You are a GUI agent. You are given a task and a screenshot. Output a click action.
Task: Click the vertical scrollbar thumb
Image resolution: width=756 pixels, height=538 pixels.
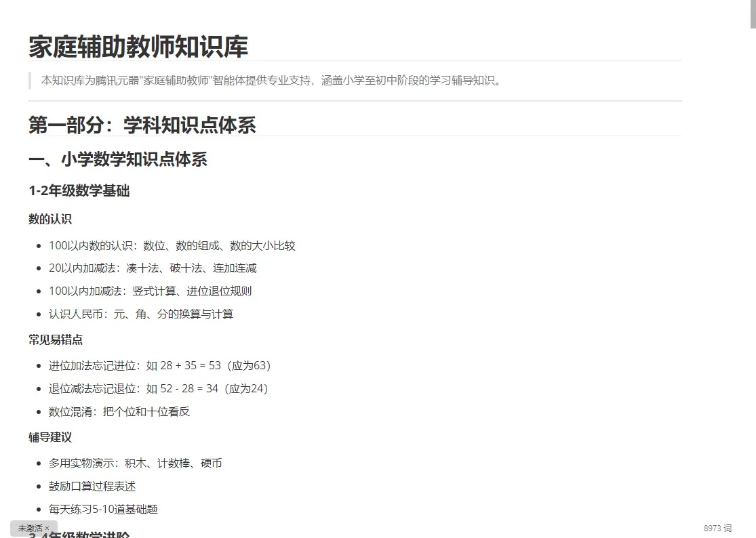[x=753, y=14]
